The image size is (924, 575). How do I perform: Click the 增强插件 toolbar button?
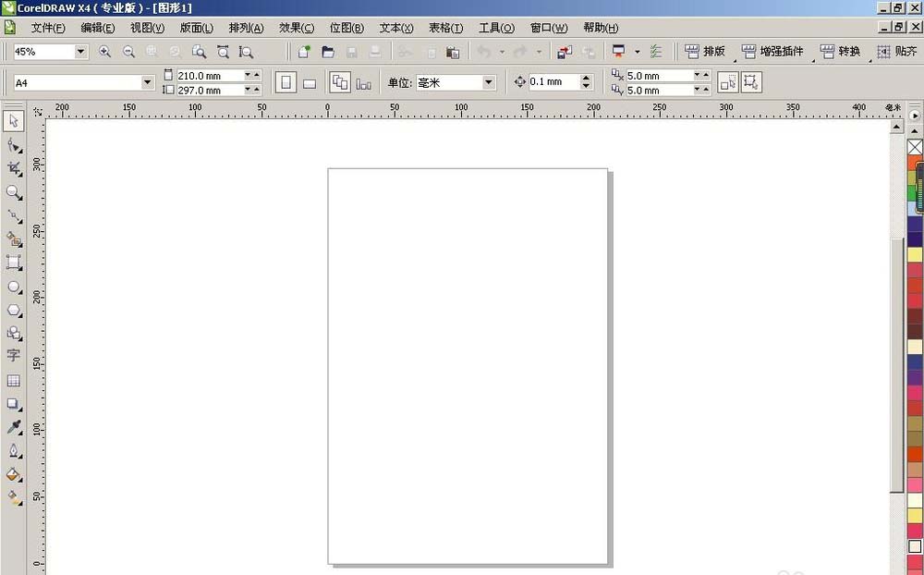772,52
